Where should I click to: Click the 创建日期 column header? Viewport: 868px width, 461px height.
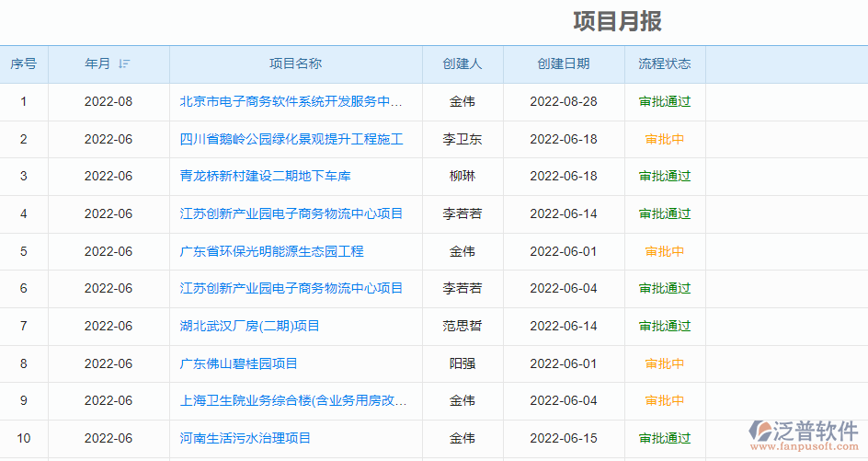[x=563, y=63]
